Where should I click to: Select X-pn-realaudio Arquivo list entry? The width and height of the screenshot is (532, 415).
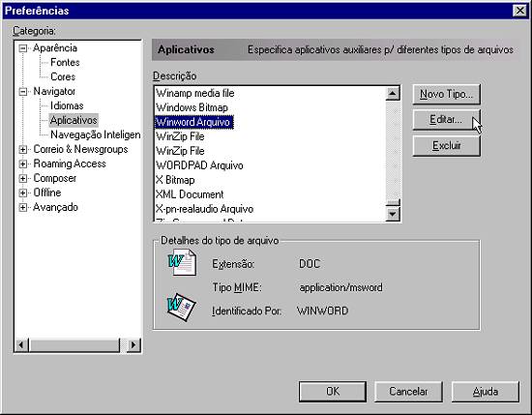(x=204, y=209)
